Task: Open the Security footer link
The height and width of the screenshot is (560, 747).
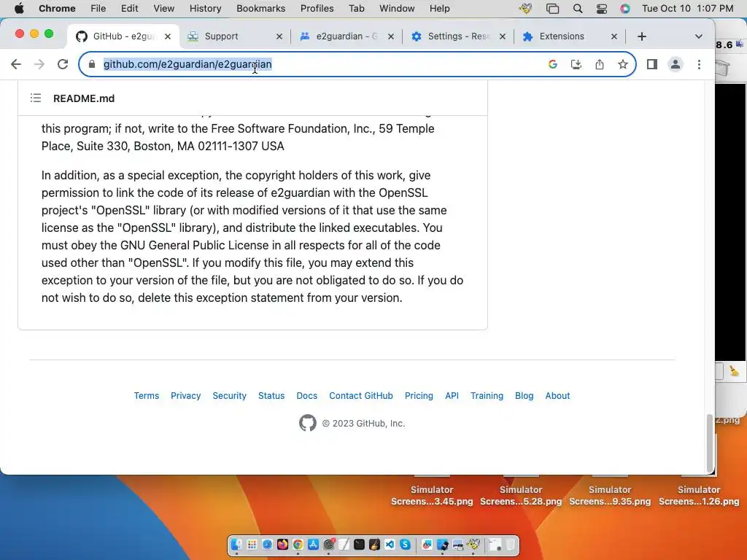Action: (229, 396)
